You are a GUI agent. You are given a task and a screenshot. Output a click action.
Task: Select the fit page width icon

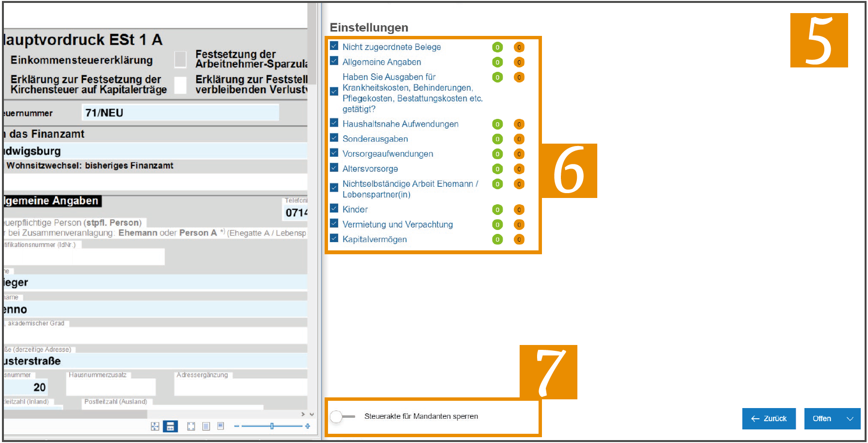click(x=170, y=426)
